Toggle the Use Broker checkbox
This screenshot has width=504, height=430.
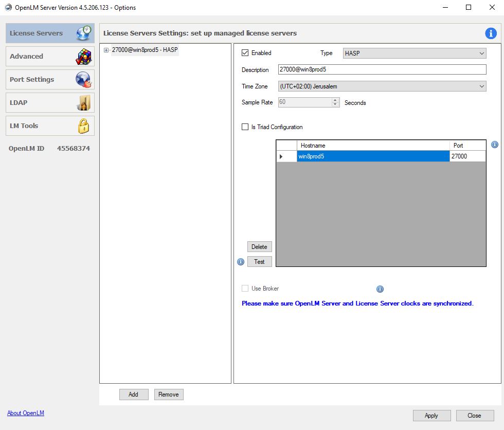coord(245,289)
